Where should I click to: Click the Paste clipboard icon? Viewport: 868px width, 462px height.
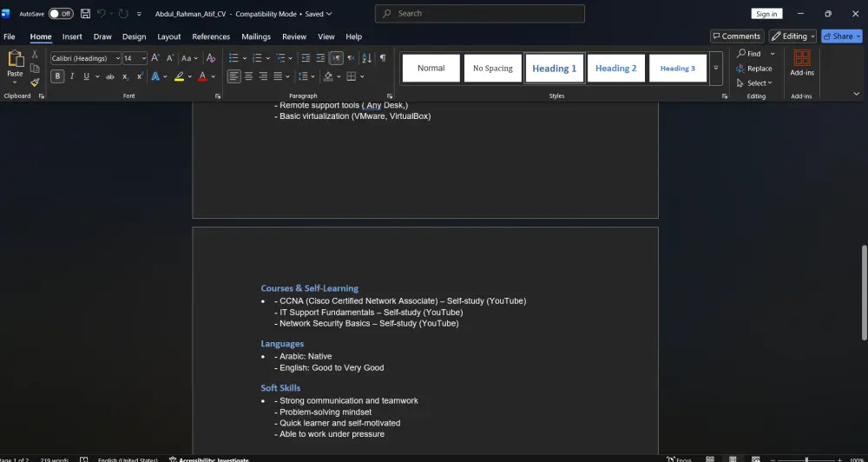click(x=15, y=59)
